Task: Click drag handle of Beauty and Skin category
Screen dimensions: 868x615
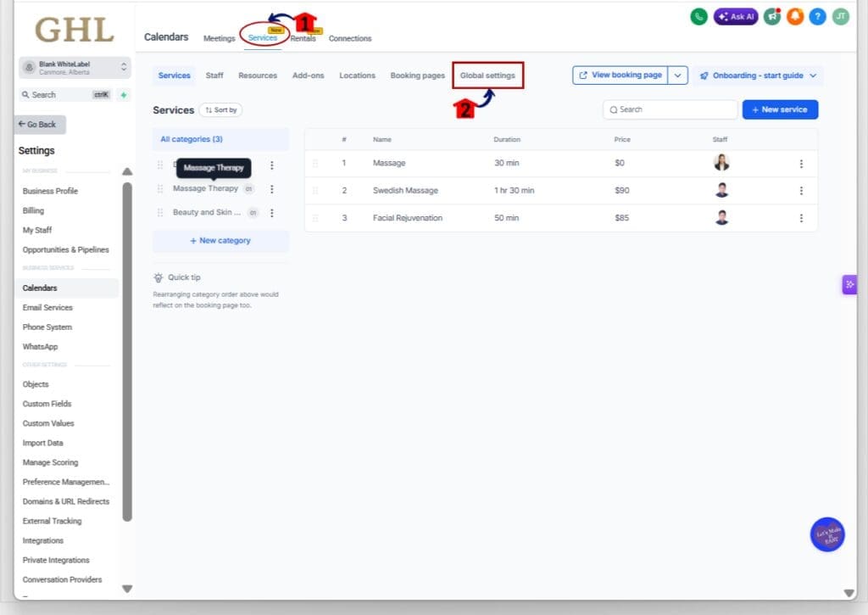Action: coord(160,213)
